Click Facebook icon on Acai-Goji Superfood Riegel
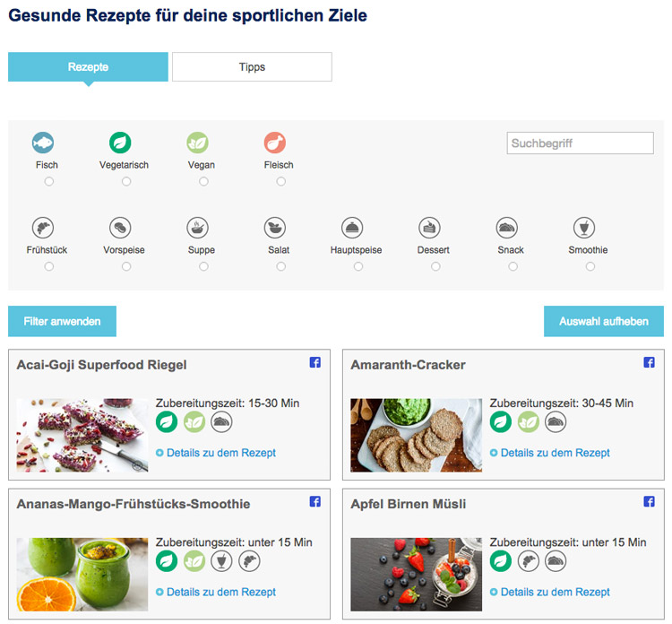 (x=315, y=363)
